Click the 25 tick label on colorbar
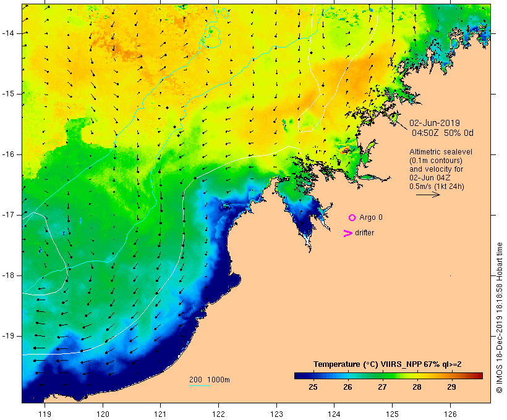The width and height of the screenshot is (507, 420). pos(313,387)
